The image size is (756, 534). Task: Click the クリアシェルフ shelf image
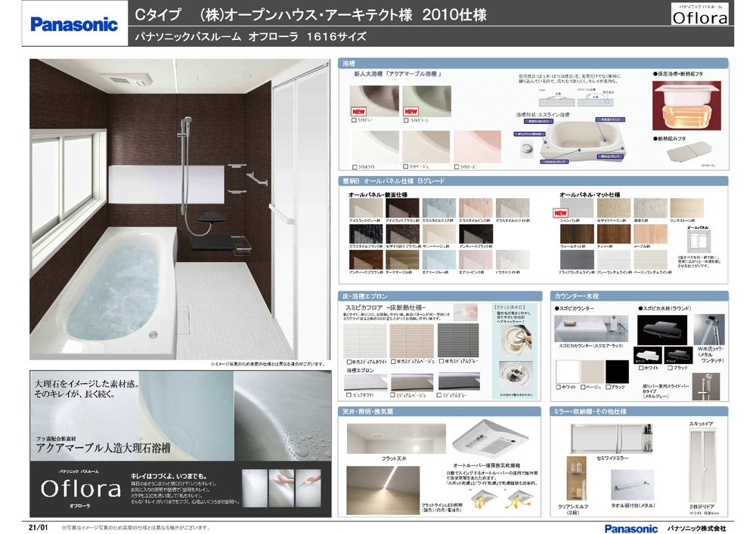coord(576,479)
